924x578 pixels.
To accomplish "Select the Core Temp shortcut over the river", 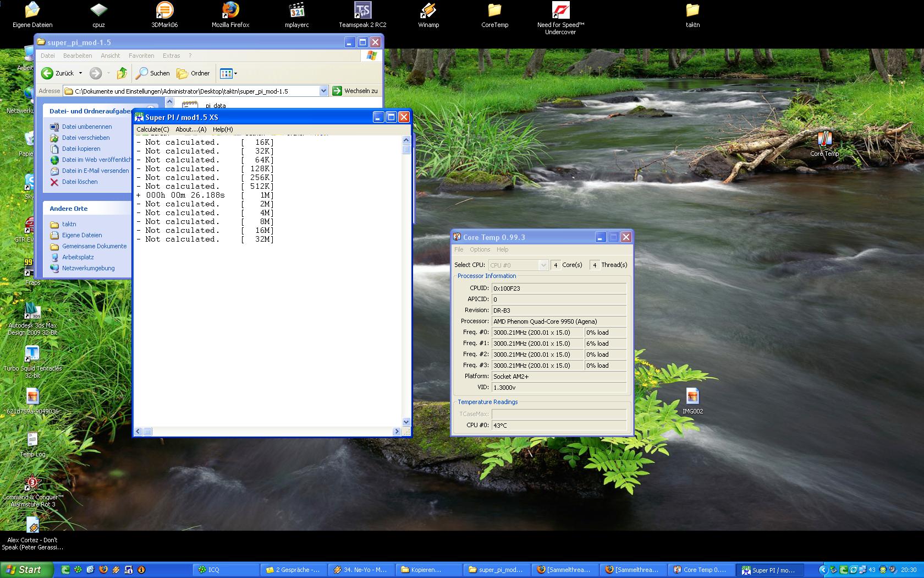I will (824, 144).
